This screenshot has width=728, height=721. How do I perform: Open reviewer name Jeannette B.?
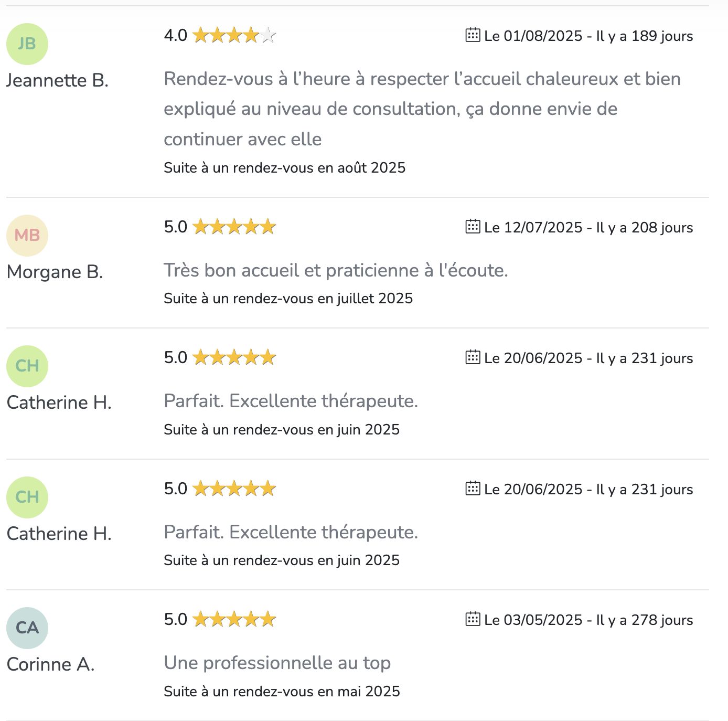(x=57, y=80)
